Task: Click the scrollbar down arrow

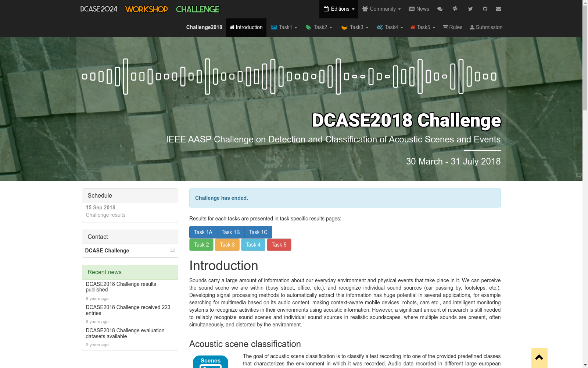Action: 585,365
